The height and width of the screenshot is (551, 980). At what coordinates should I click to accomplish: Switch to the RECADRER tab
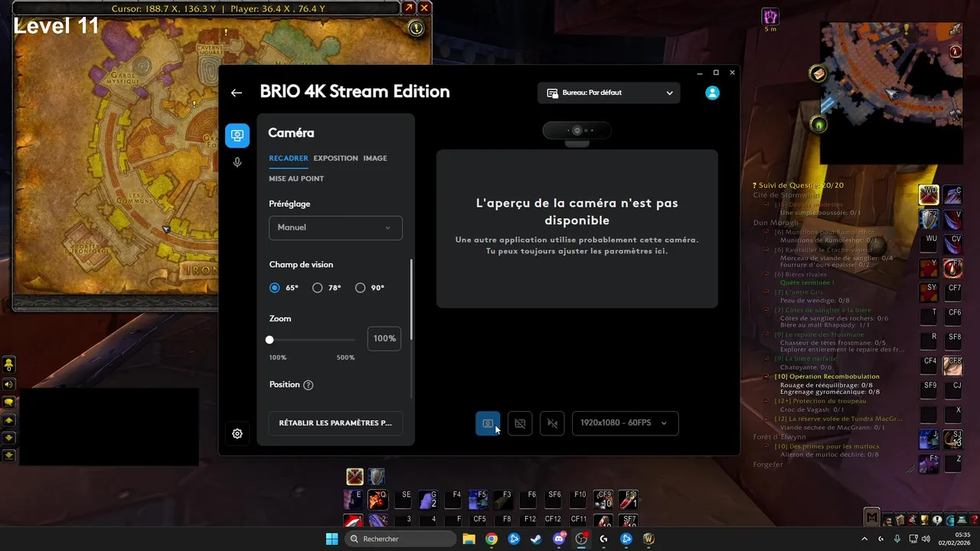[289, 158]
